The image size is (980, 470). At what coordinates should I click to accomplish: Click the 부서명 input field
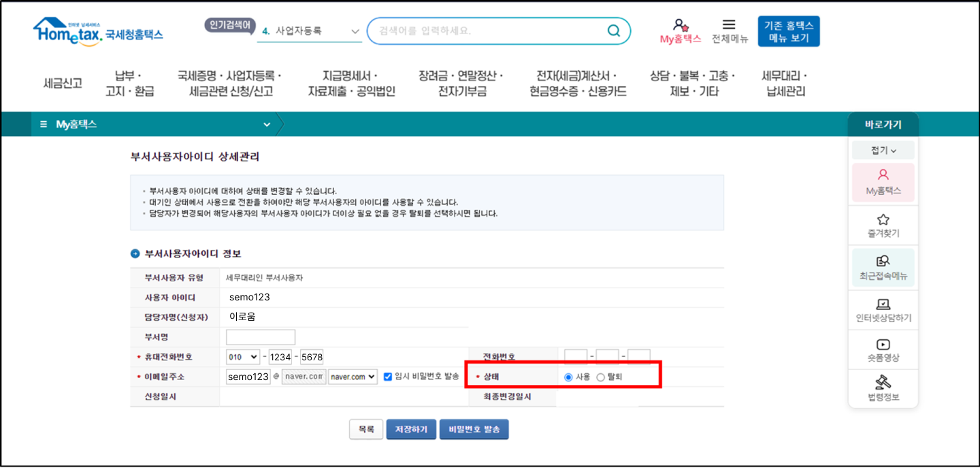[x=261, y=337]
